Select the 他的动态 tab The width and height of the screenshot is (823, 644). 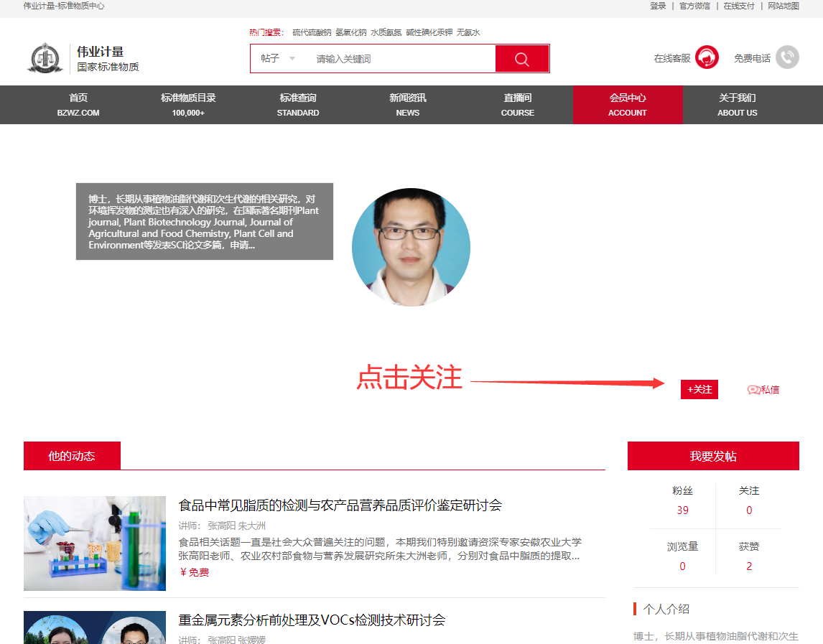click(72, 456)
